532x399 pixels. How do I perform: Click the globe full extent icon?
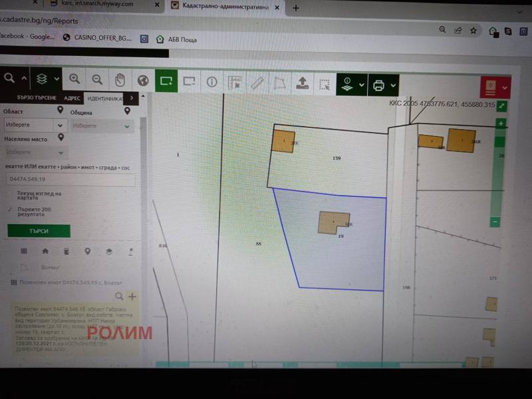click(143, 80)
